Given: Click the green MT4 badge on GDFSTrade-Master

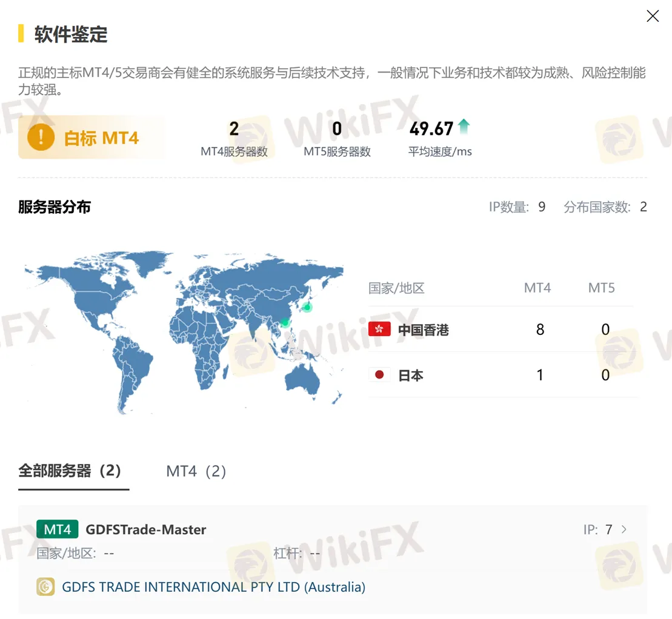Looking at the screenshot, I should [58, 529].
